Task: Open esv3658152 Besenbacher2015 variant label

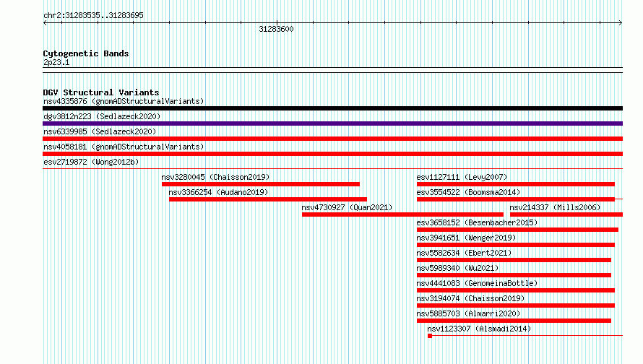Action: (477, 222)
